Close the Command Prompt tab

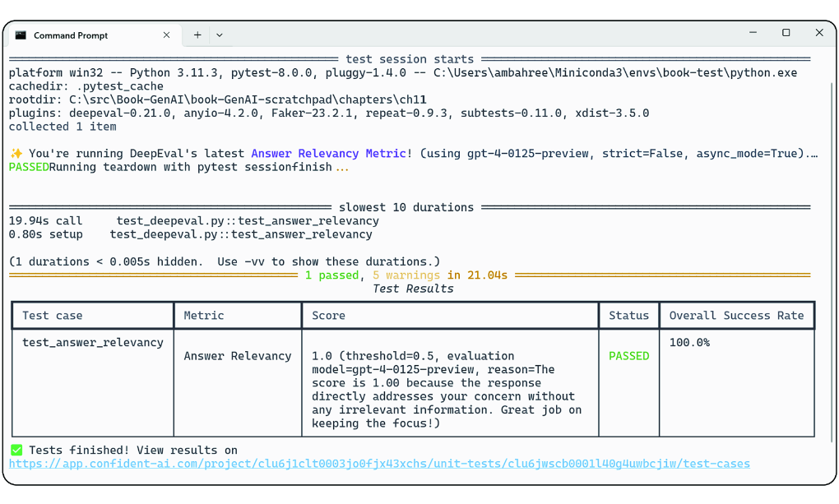click(166, 35)
